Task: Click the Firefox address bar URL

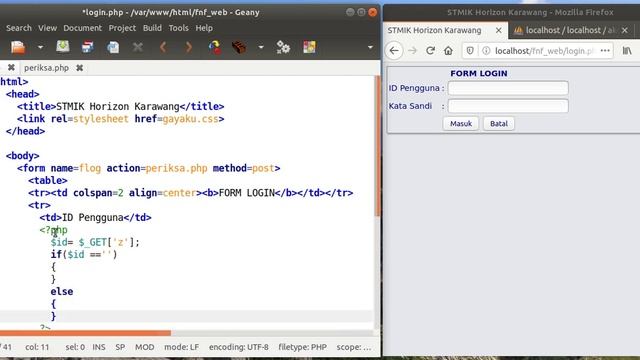Action: click(x=544, y=51)
